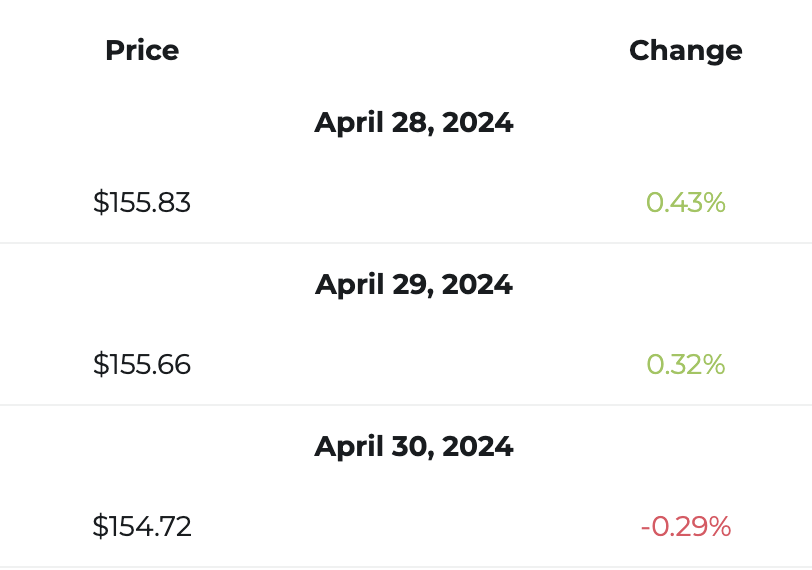Select the April 29, 2024 date heading
This screenshot has height=570, width=812.
(x=413, y=285)
